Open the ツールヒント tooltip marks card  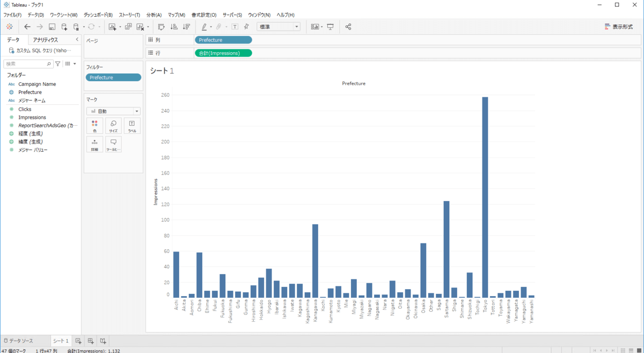(113, 144)
